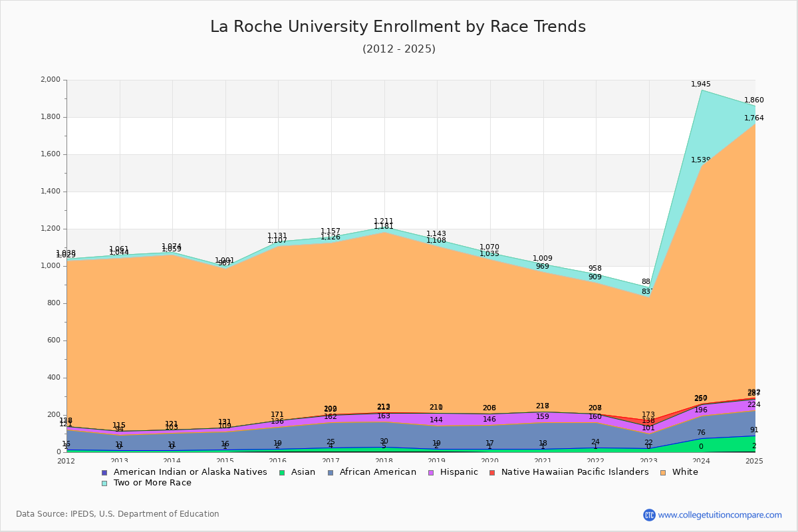Click the 1,009 data label for 2021
Image resolution: width=798 pixels, height=532 pixels.
tap(543, 259)
